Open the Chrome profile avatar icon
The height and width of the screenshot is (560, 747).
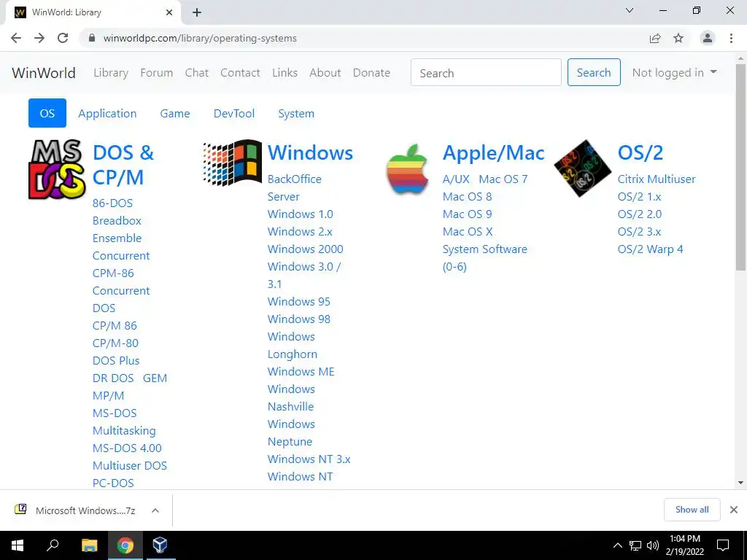click(708, 38)
